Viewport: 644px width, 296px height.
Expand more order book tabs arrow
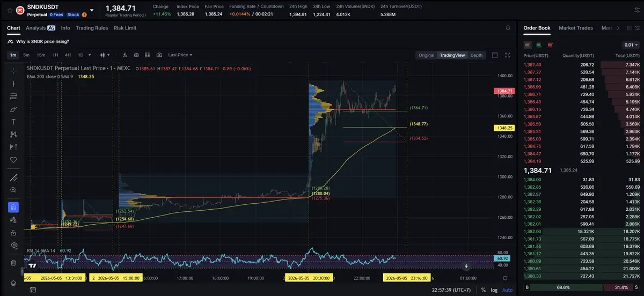pos(618,28)
